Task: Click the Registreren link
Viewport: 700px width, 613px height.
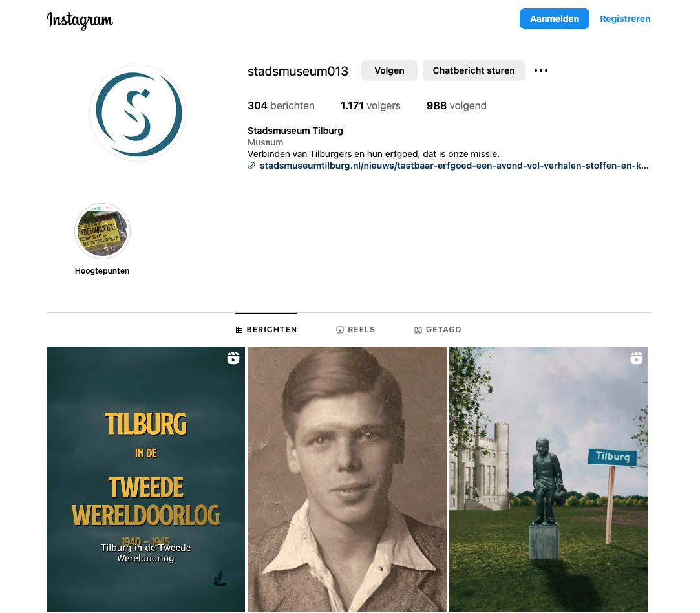Action: click(624, 19)
